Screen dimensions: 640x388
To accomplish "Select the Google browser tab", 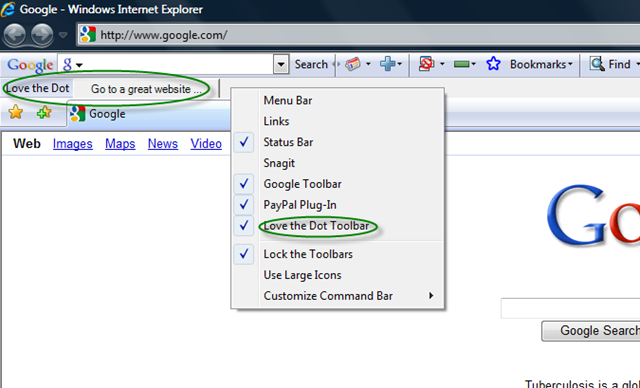I will [149, 114].
